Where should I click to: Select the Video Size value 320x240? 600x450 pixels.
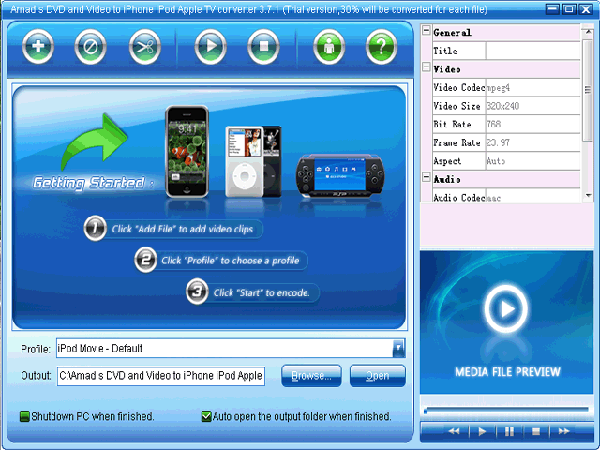click(x=533, y=106)
